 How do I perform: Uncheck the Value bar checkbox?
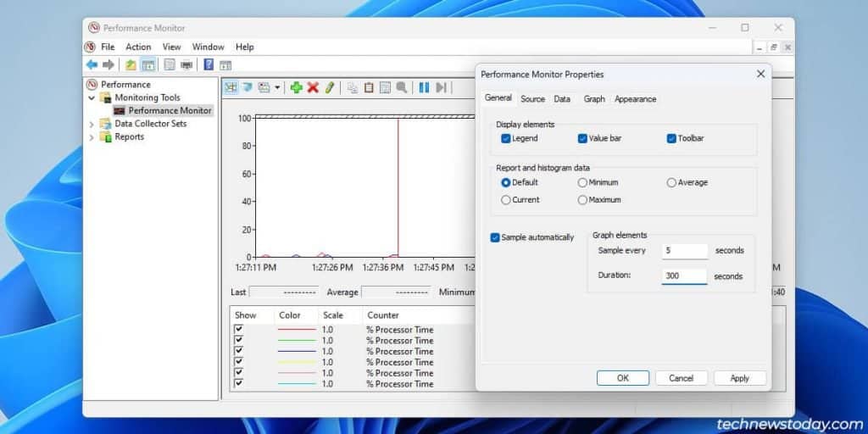pyautogui.click(x=582, y=138)
